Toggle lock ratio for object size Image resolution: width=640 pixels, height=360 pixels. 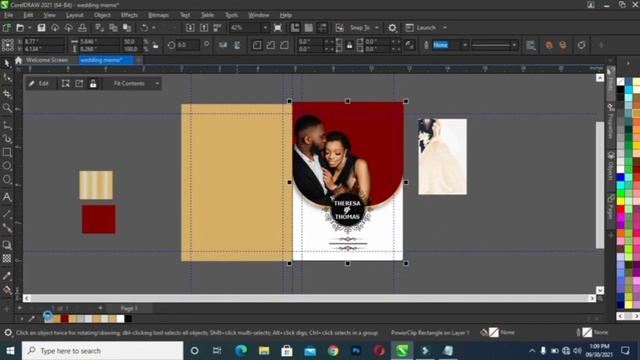pyautogui.click(x=156, y=45)
